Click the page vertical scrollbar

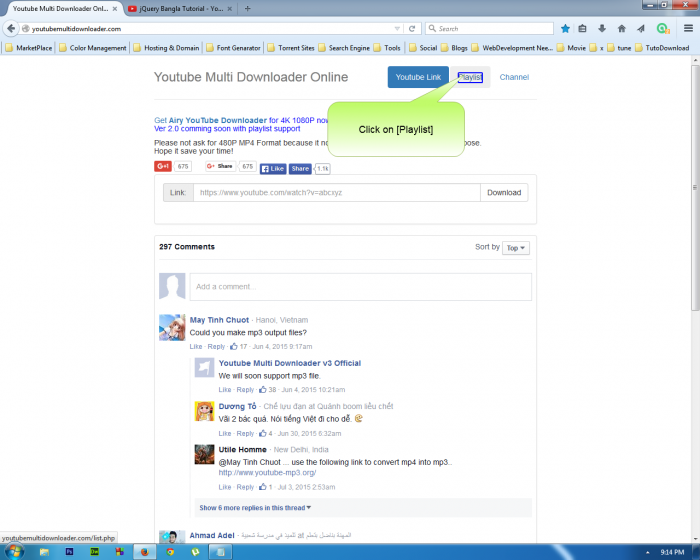tap(695, 188)
